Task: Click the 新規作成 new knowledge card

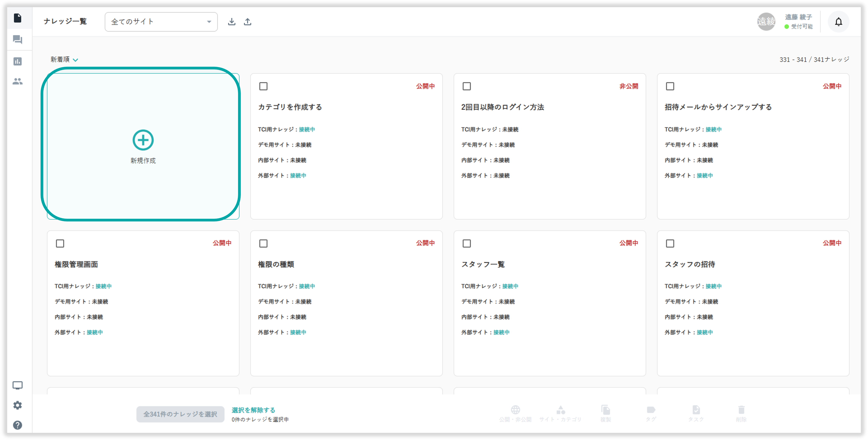Action: 143,146
